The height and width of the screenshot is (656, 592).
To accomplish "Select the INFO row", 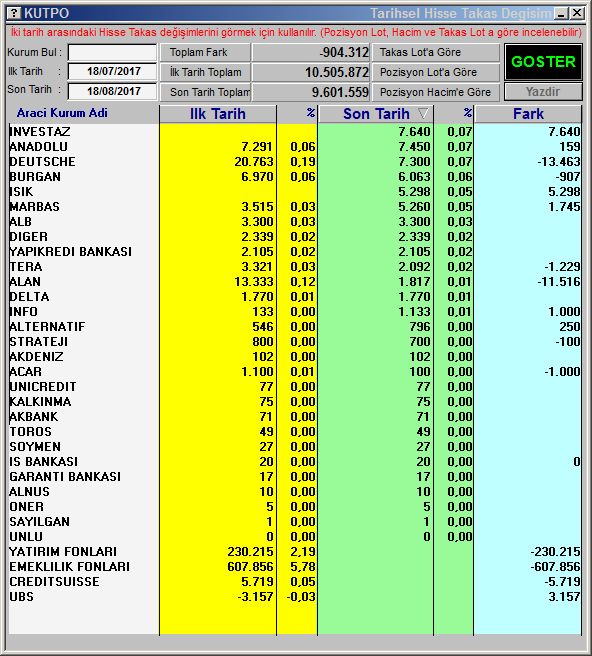I will coord(295,312).
